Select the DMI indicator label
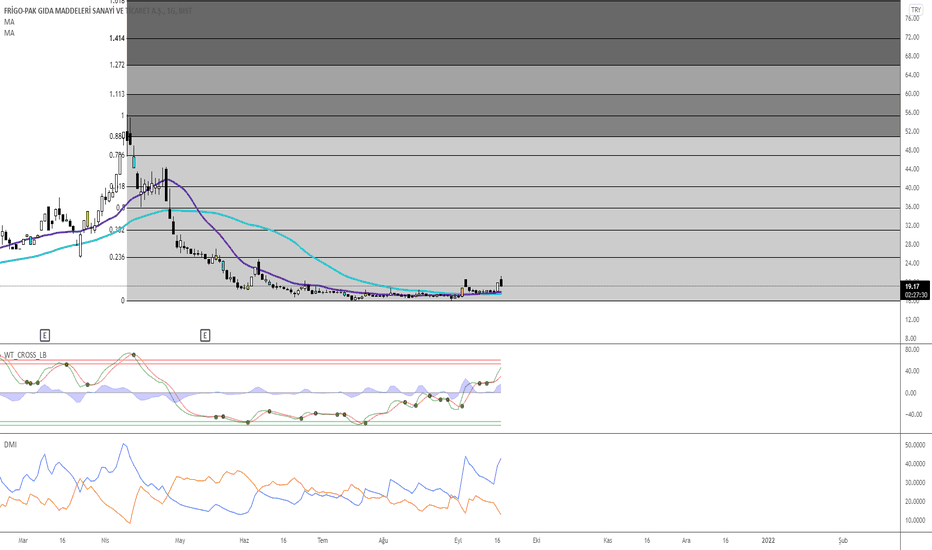 tap(10, 444)
